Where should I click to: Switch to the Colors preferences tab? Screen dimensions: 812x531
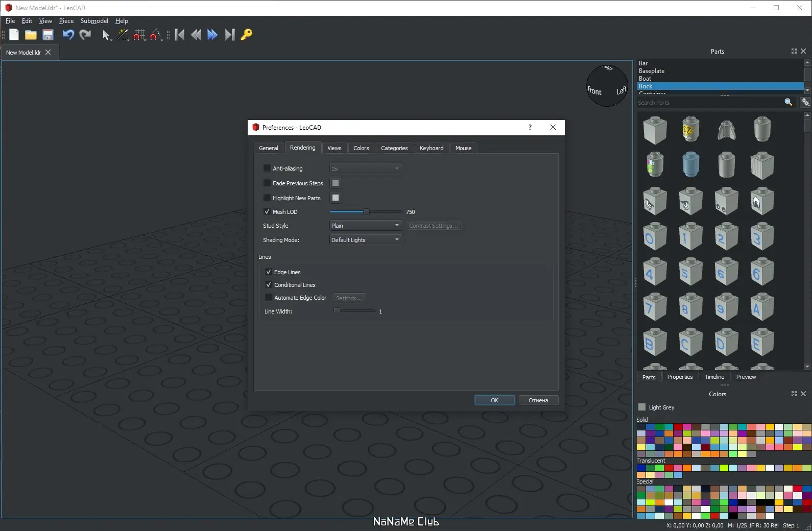tap(361, 148)
